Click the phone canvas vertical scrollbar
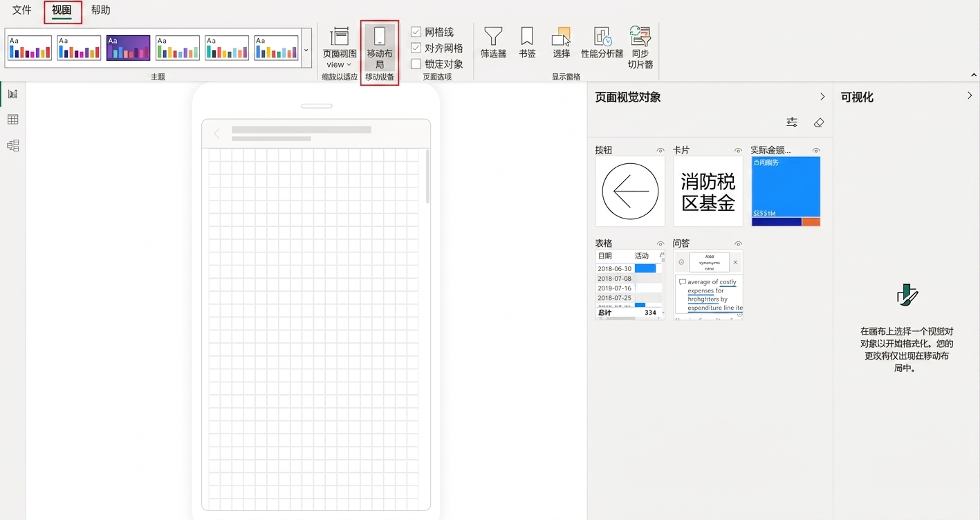980x520 pixels. point(427,176)
